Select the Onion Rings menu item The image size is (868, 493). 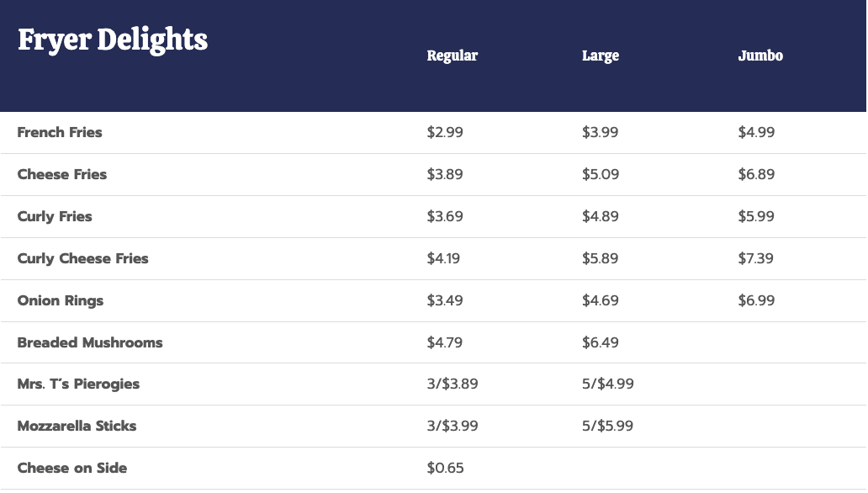61,300
